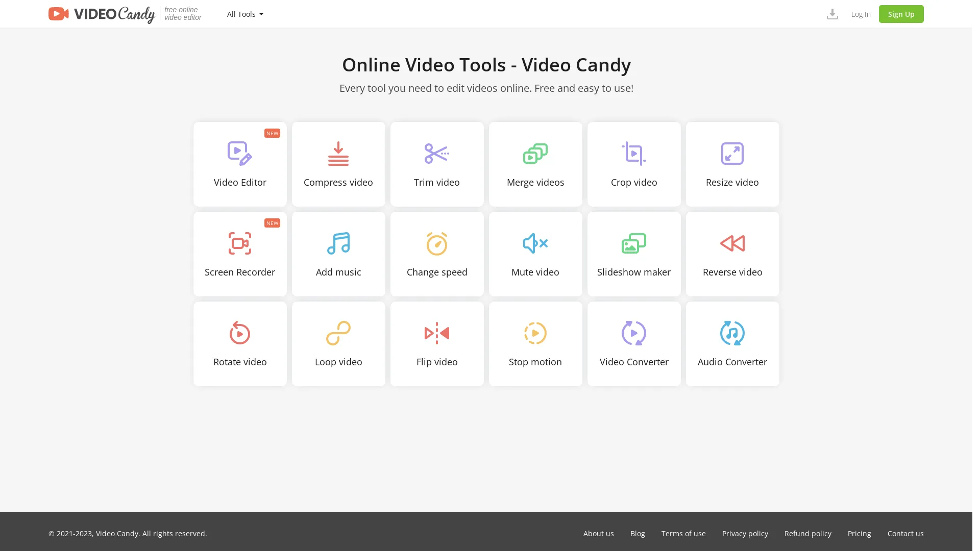980x551 pixels.
Task: Click the Loop video infinity icon
Action: [338, 333]
